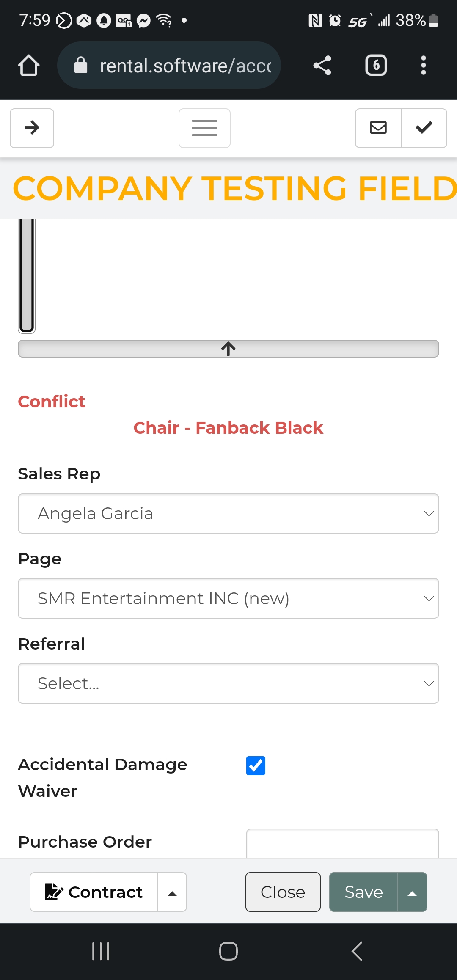
Task: Open the browser three-dot overflow menu
Action: (423, 66)
